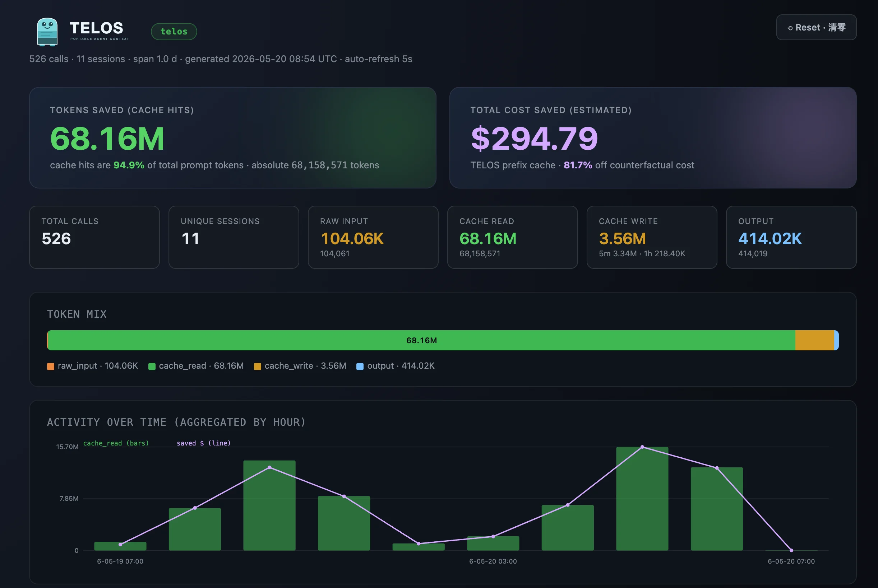Click the 6-05-19 07:00 x-axis label

click(x=120, y=561)
